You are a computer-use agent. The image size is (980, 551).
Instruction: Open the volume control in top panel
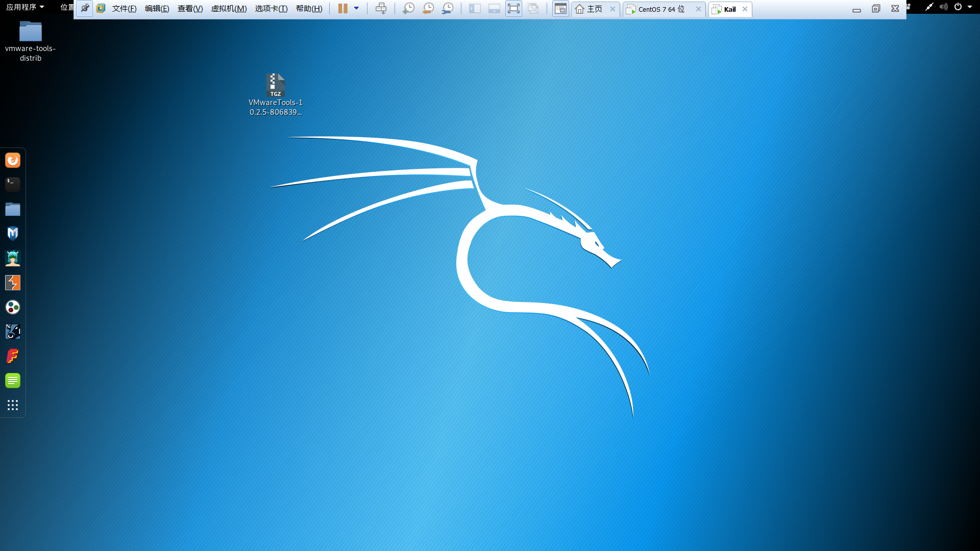point(943,7)
